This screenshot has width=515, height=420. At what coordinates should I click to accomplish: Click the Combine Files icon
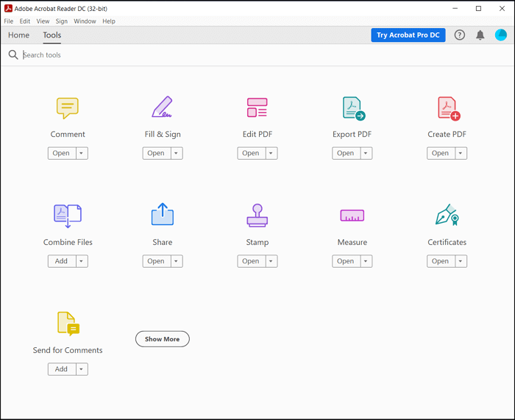(x=68, y=216)
